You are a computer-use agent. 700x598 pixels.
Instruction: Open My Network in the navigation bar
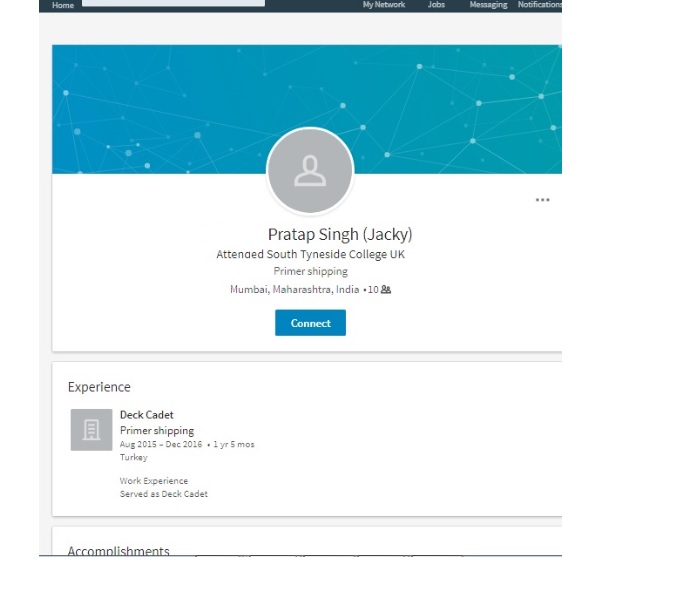384,5
